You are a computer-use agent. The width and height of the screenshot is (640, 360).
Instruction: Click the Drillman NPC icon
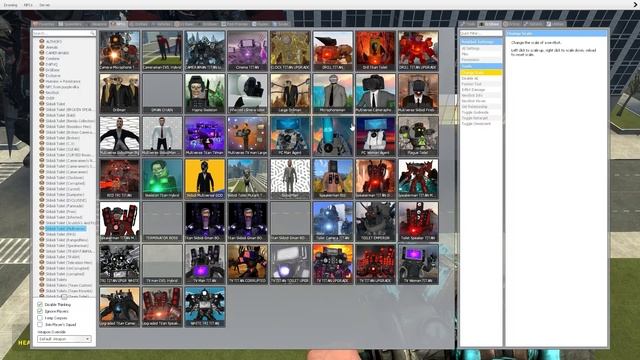pyautogui.click(x=120, y=93)
